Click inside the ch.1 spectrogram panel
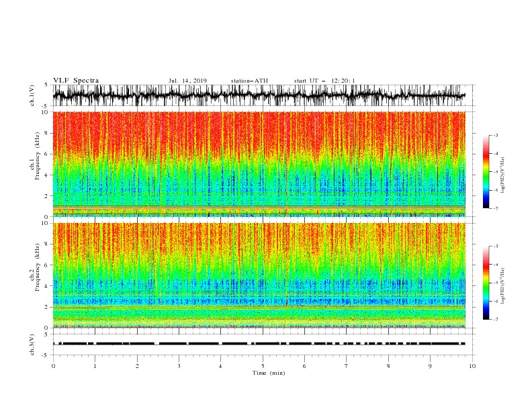This screenshot has width=532, height=411. 259,164
